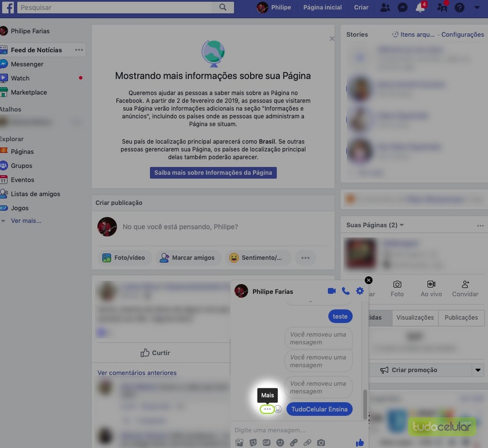This screenshot has width=488, height=448.
Task: Start a voice call in chat
Action: tap(346, 291)
